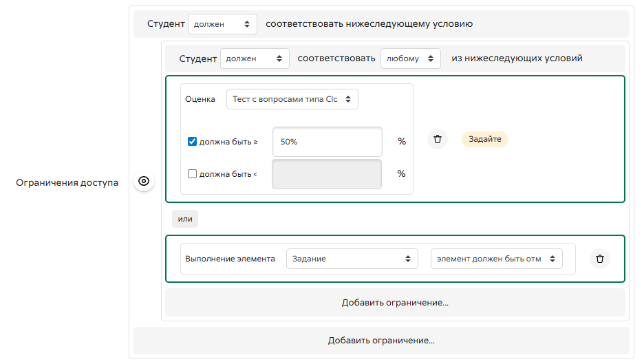Screen dimensions: 644x364
Task: Click the inner 'Добавить ограничение...' button
Action: pos(395,303)
